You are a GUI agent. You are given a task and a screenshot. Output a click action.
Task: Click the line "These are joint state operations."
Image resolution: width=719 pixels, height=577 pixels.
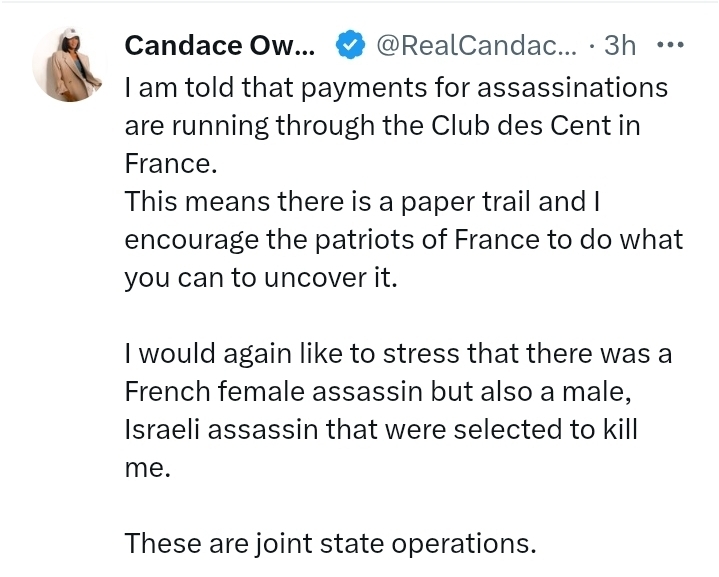[x=331, y=544]
